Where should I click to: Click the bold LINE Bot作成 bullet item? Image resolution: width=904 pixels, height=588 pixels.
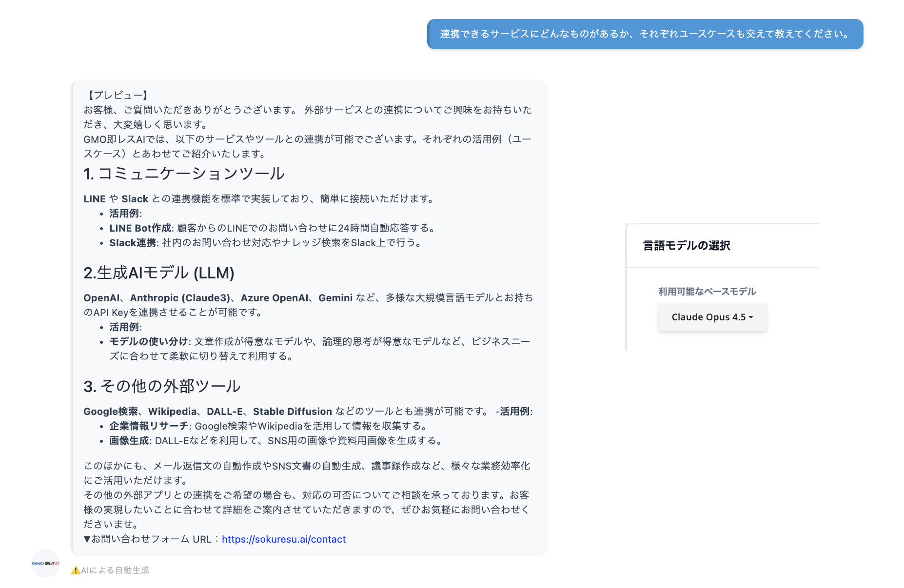(x=140, y=228)
